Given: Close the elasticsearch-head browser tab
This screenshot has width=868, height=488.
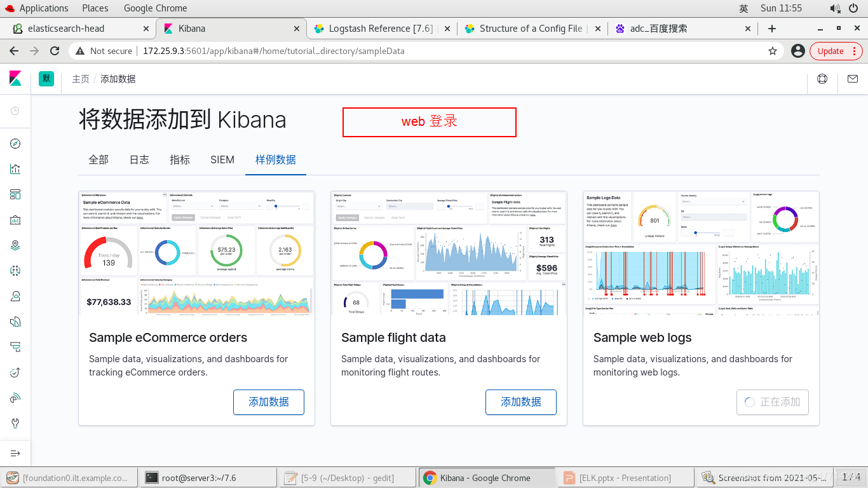Looking at the screenshot, I should tap(146, 29).
